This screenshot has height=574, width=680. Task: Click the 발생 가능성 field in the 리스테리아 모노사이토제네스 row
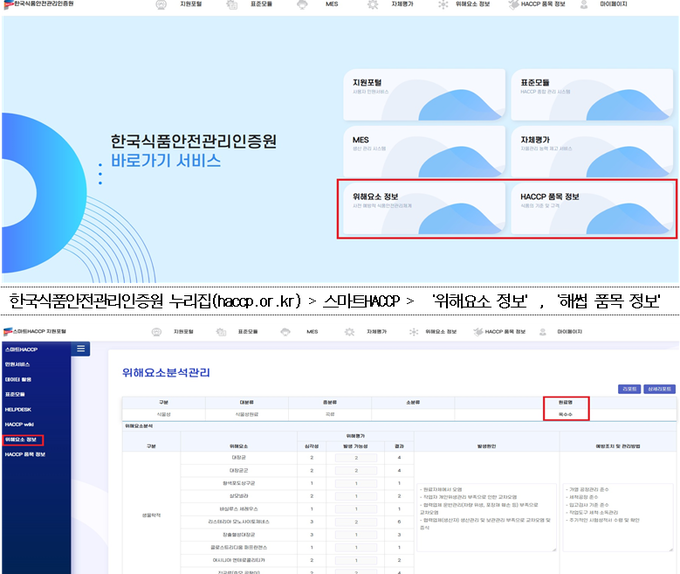356,522
